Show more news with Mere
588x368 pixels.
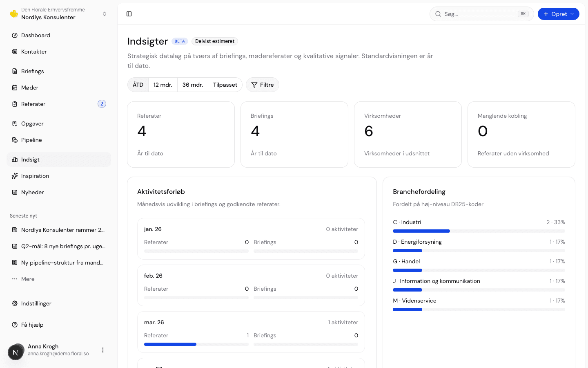click(x=59, y=279)
